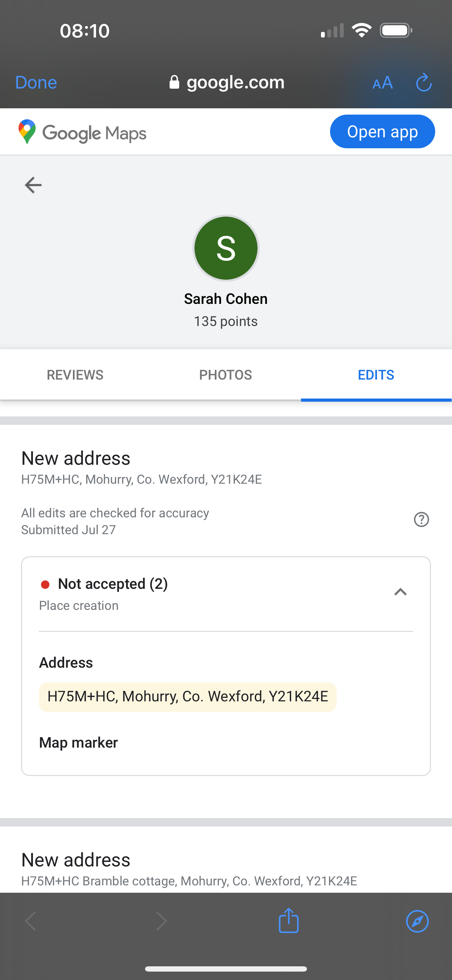Collapse the Not accepted details chevron
Image resolution: width=452 pixels, height=980 pixels.
point(400,592)
